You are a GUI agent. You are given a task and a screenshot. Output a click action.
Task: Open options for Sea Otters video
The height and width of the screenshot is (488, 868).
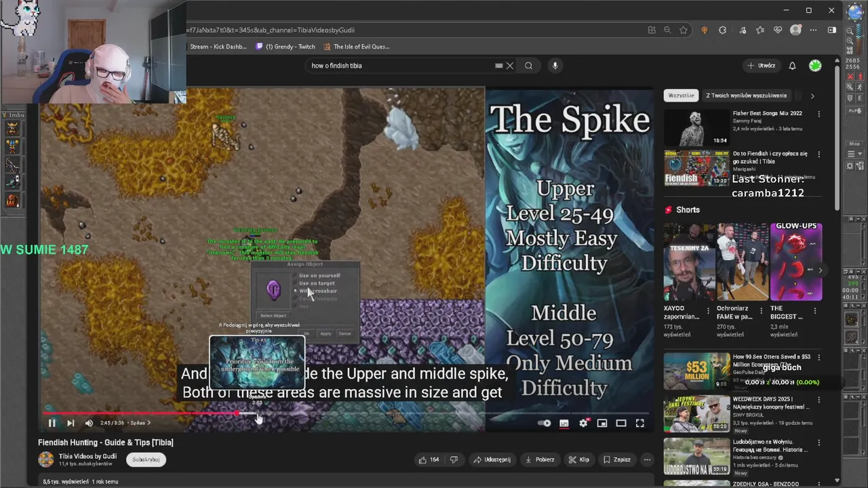pos(818,357)
